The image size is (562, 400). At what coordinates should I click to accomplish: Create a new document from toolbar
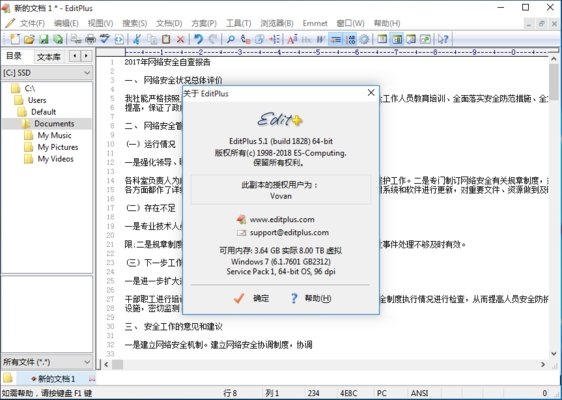click(x=15, y=39)
